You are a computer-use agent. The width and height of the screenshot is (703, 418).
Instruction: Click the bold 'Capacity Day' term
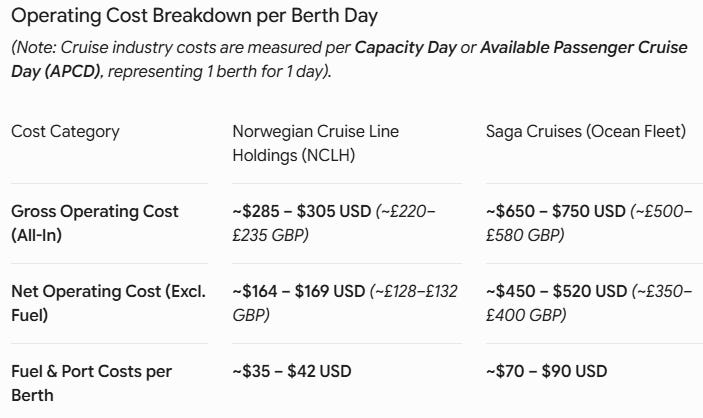tap(405, 48)
